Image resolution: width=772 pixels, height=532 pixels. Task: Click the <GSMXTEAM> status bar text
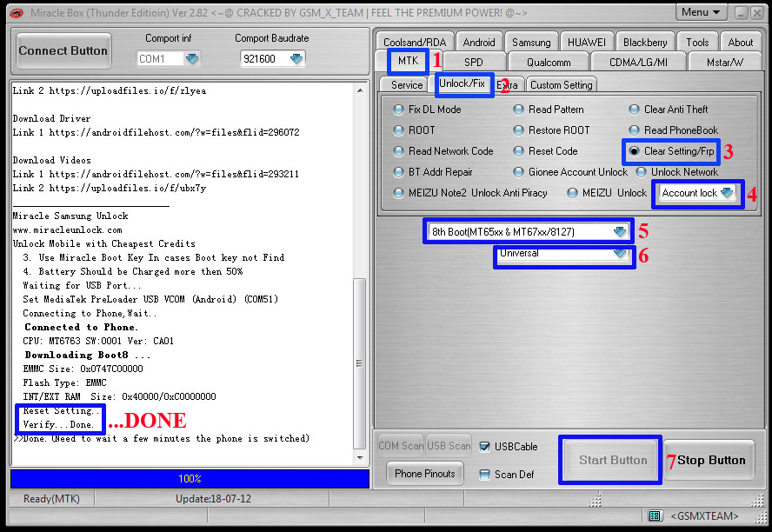coord(704,515)
